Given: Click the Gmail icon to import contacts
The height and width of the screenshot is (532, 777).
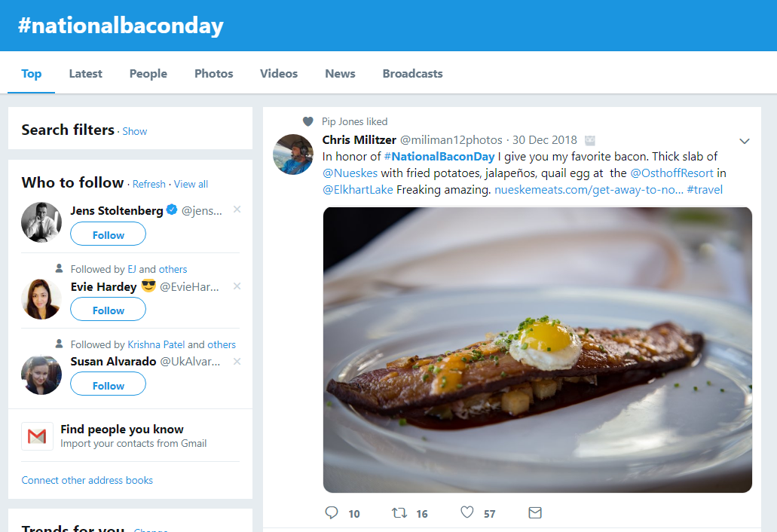Looking at the screenshot, I should [x=36, y=435].
